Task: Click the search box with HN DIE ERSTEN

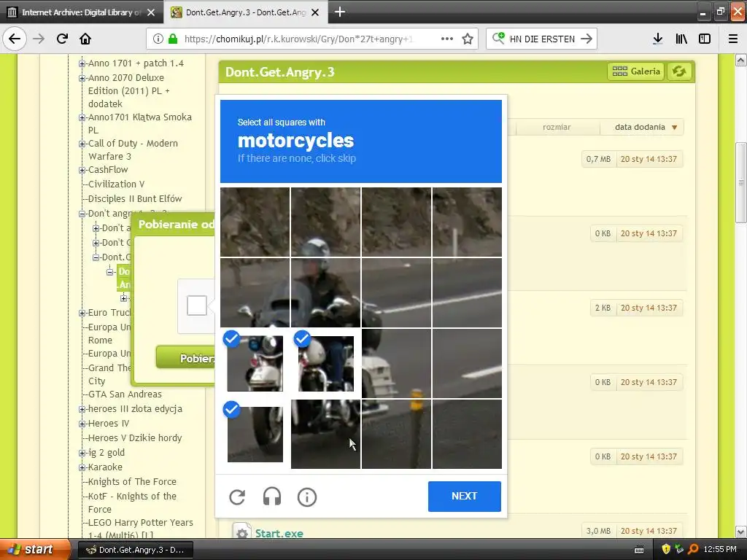Action: point(542,39)
